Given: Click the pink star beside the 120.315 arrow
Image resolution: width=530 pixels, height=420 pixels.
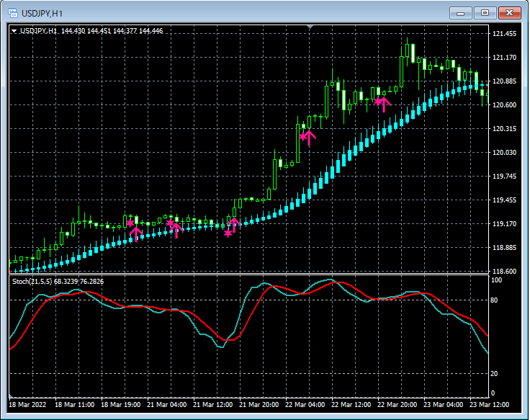Looking at the screenshot, I should (303, 135).
